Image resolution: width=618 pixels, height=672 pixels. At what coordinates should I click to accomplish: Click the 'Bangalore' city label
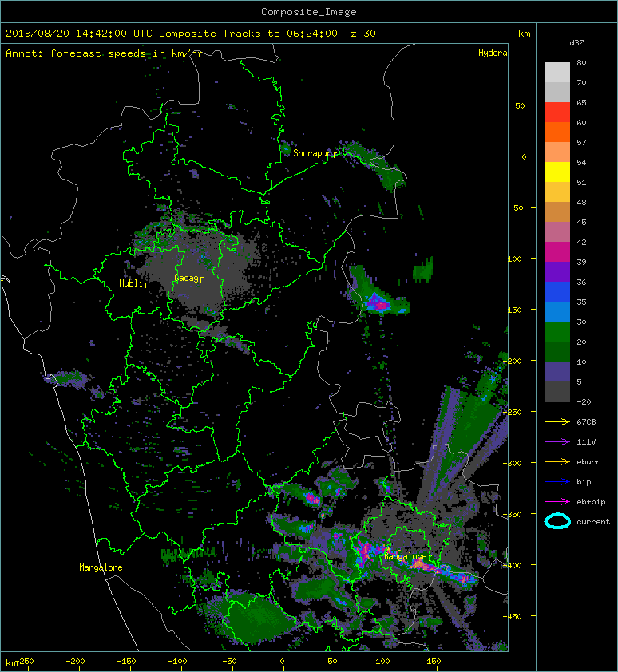406,557
